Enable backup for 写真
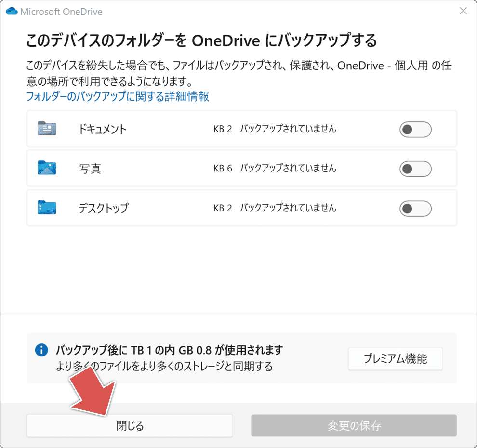477x448 pixels. [415, 169]
